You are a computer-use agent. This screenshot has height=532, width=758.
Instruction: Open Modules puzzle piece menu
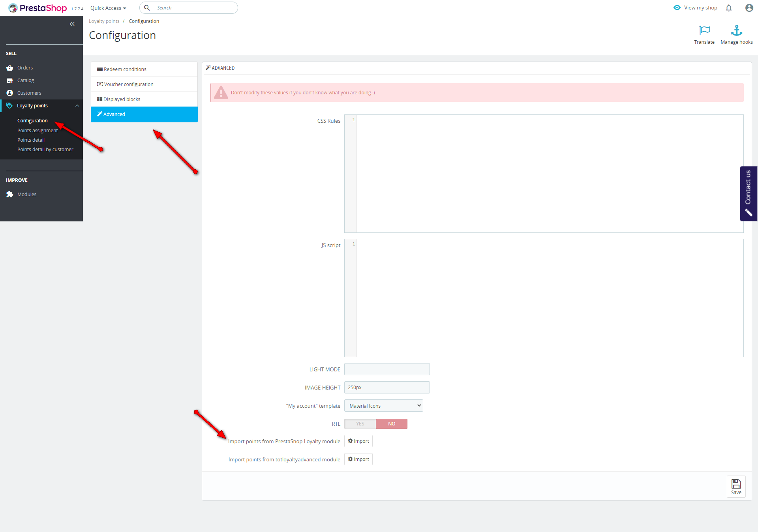[x=26, y=195]
